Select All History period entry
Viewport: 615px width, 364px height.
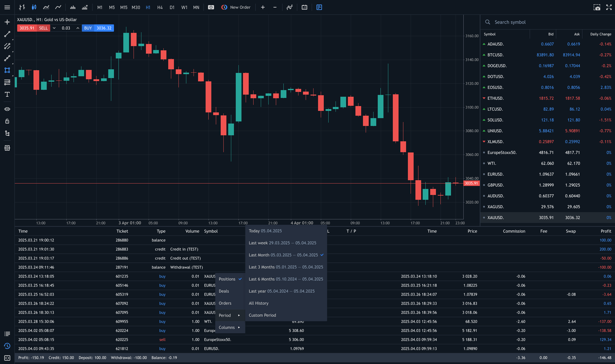click(x=258, y=303)
